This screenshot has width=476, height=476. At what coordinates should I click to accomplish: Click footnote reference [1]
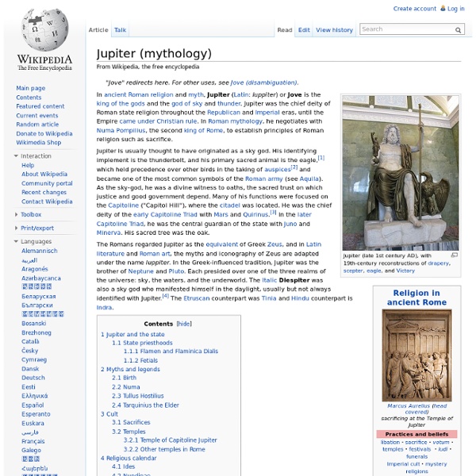[x=321, y=158]
